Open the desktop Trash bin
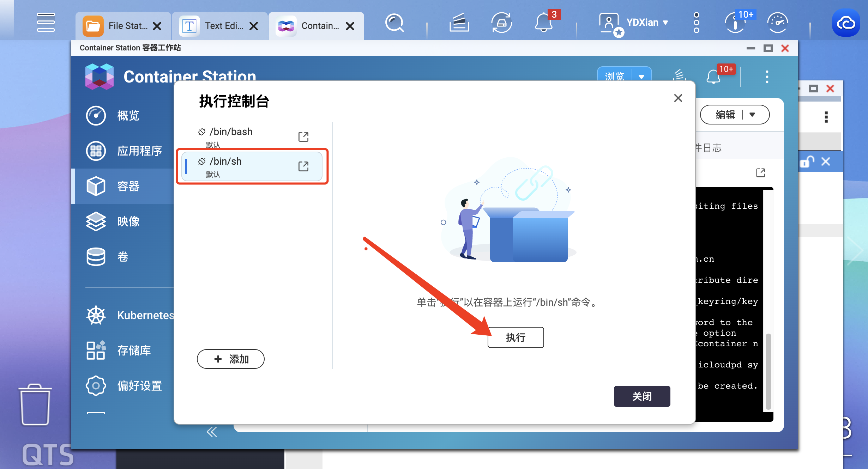868x469 pixels. point(35,405)
